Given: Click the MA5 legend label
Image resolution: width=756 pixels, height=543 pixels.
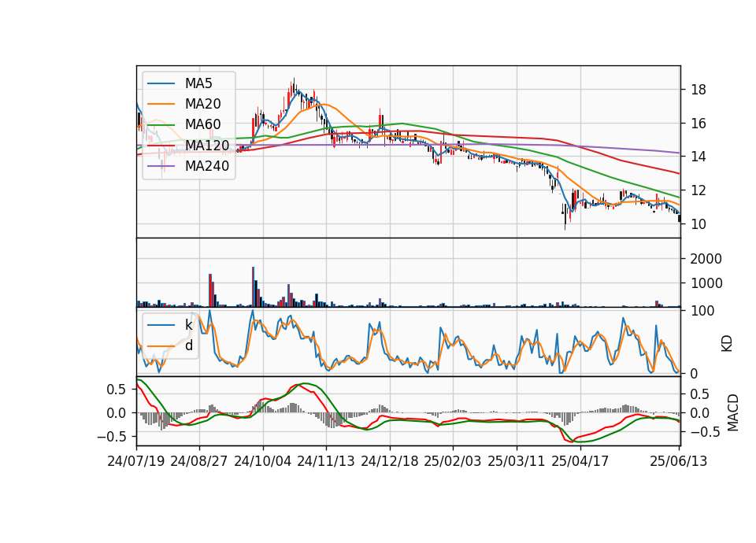Looking at the screenshot, I should tap(198, 83).
